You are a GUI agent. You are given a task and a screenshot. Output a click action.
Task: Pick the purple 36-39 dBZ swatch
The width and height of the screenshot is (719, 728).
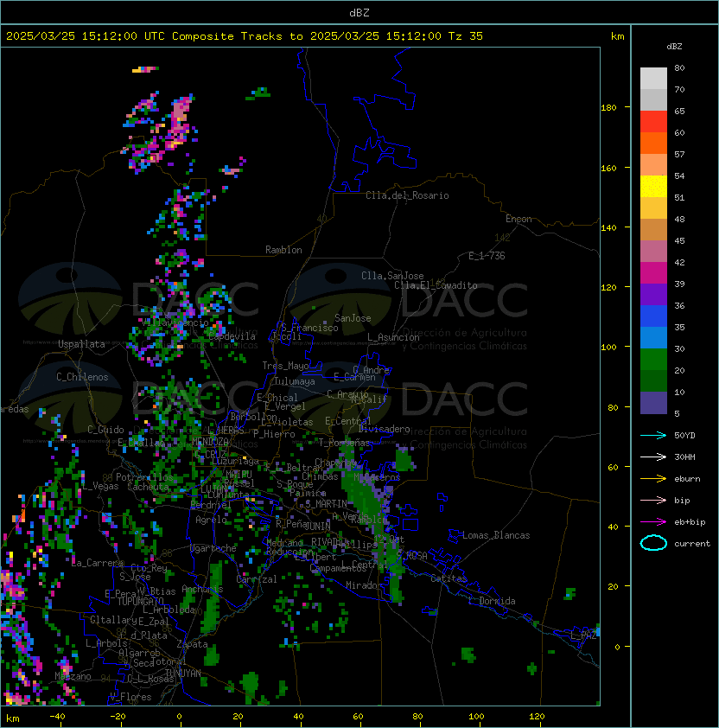653,295
